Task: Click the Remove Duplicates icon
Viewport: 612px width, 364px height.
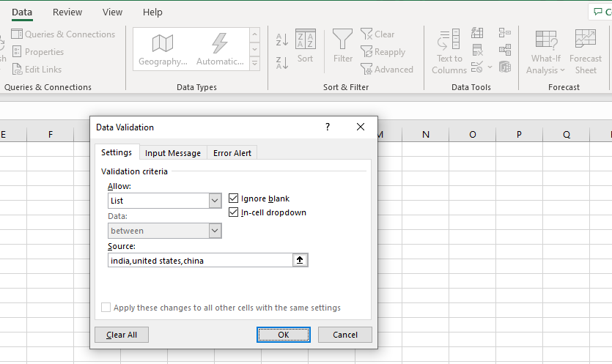Action: 477,50
